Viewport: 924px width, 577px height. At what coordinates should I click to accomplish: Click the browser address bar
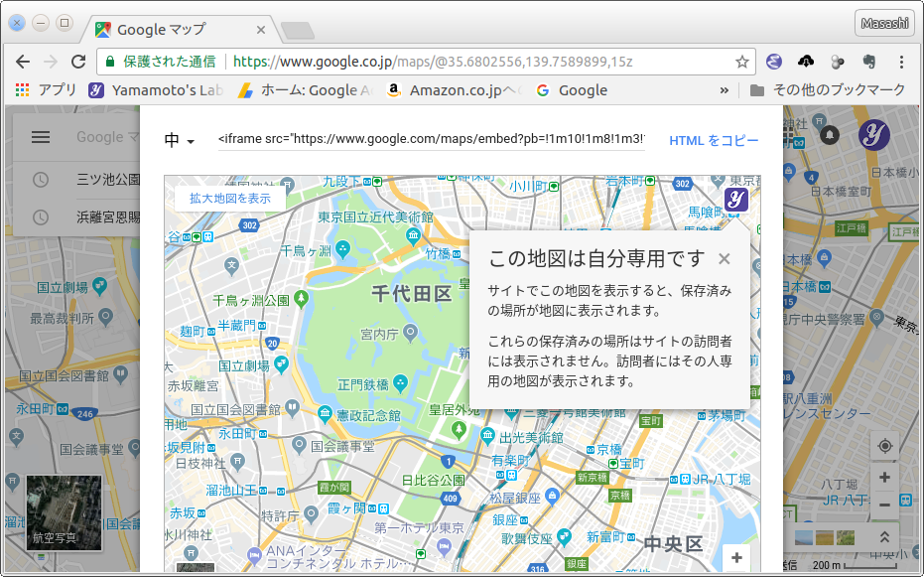click(426, 62)
